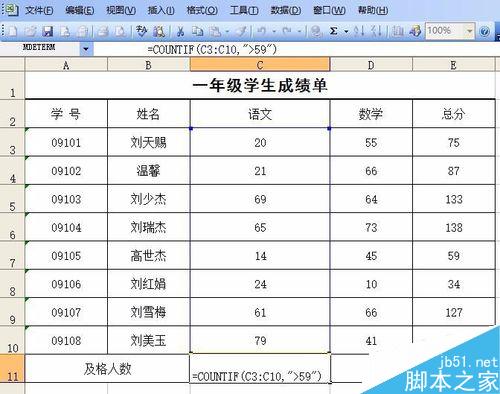The width and height of the screenshot is (500, 394).
Task: Click the 语文 header cell
Action: 260,114
